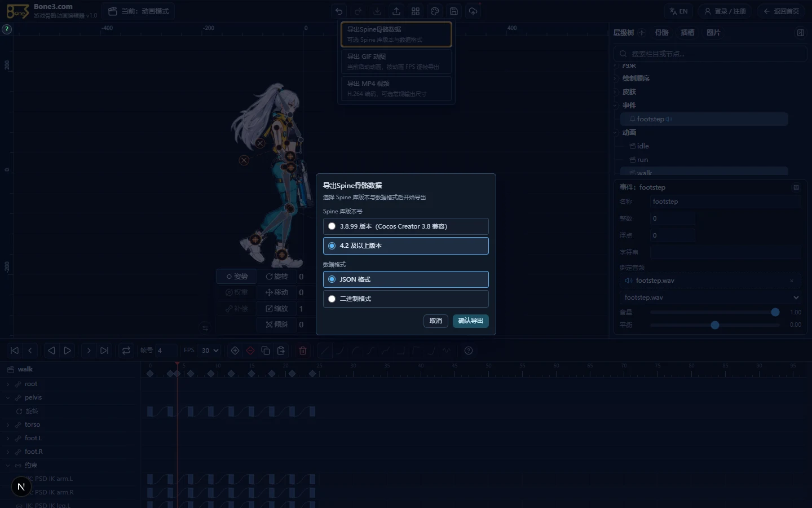The width and height of the screenshot is (812, 508).
Task: Click the cloud upload icon
Action: (473, 11)
